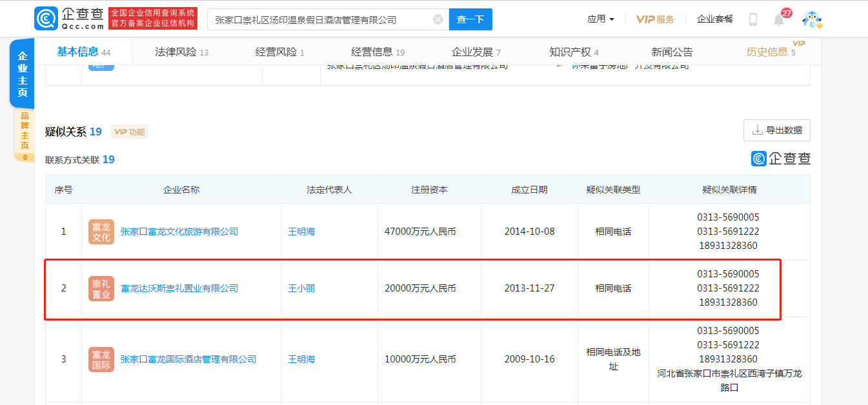The width and height of the screenshot is (868, 405).
Task: Click the 富龙文化 company logo badge
Action: pyautogui.click(x=101, y=232)
